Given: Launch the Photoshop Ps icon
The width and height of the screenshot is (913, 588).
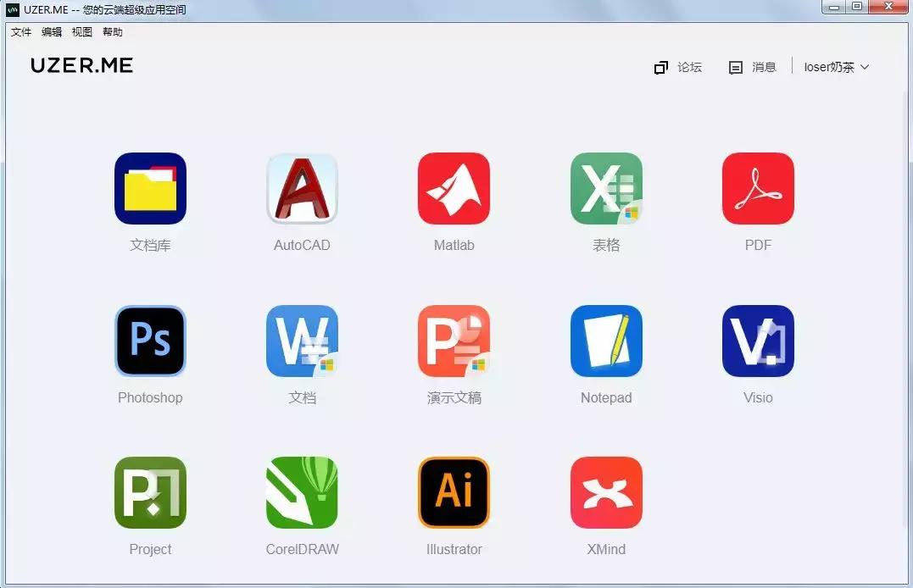Looking at the screenshot, I should click(x=150, y=341).
